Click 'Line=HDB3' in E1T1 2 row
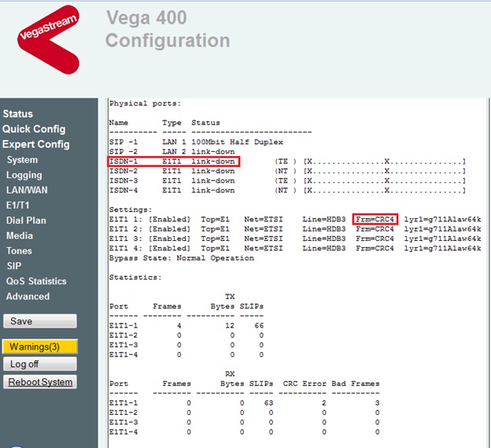The width and height of the screenshot is (491, 448). click(323, 229)
